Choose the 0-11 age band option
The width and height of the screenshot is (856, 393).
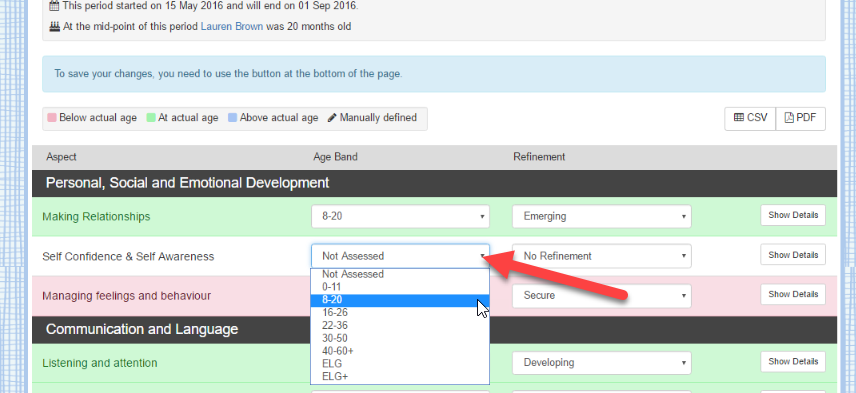(400, 287)
